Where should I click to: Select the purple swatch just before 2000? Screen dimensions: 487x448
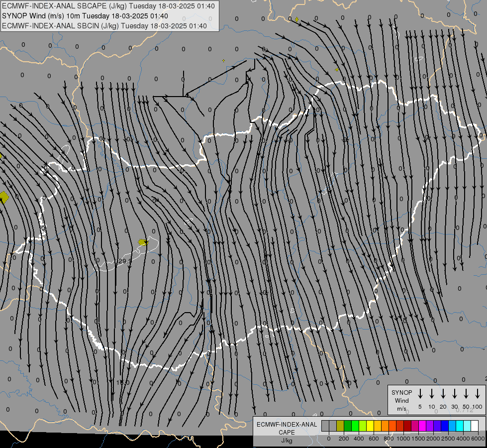tap(430, 426)
